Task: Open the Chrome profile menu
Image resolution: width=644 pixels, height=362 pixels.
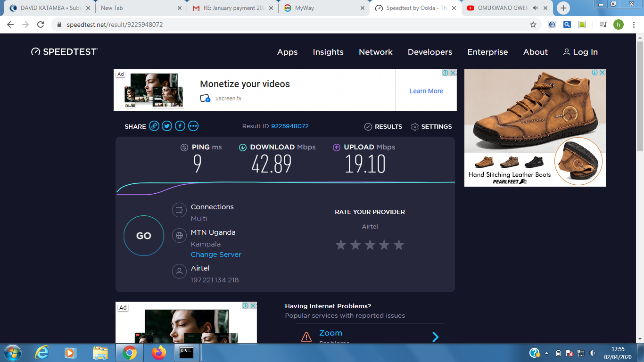Action: tap(618, 25)
